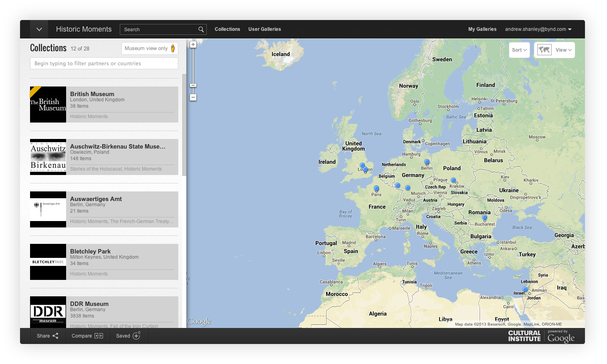Click the collections list scrollbar
This screenshot has height=364, width=607.
tap(184, 125)
